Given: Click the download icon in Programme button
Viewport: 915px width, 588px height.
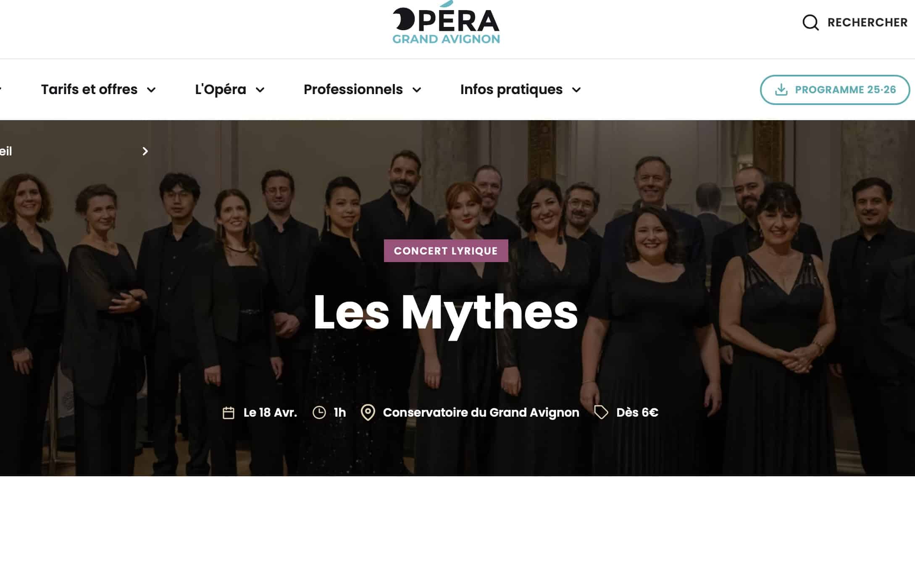Looking at the screenshot, I should click(781, 89).
